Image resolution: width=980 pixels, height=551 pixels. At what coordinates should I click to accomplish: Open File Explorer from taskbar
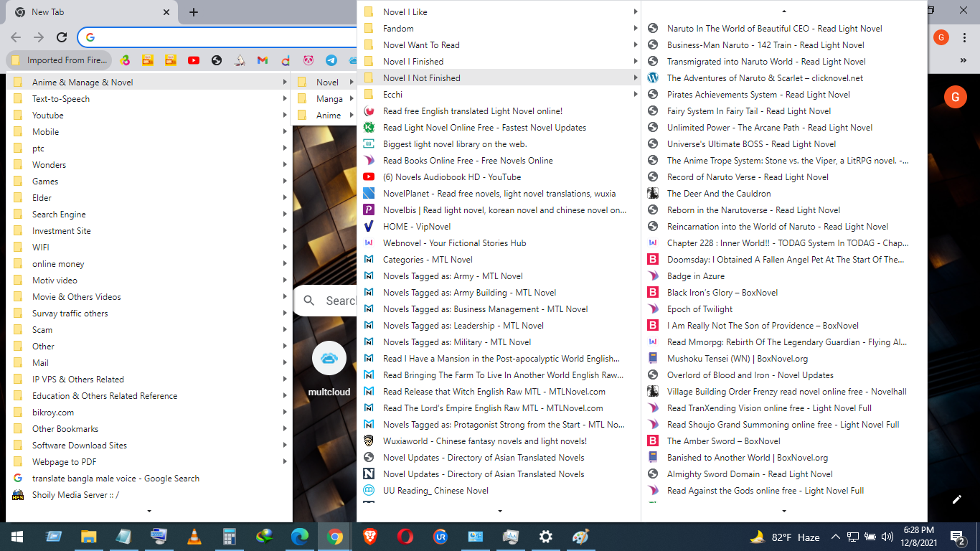pyautogui.click(x=89, y=537)
